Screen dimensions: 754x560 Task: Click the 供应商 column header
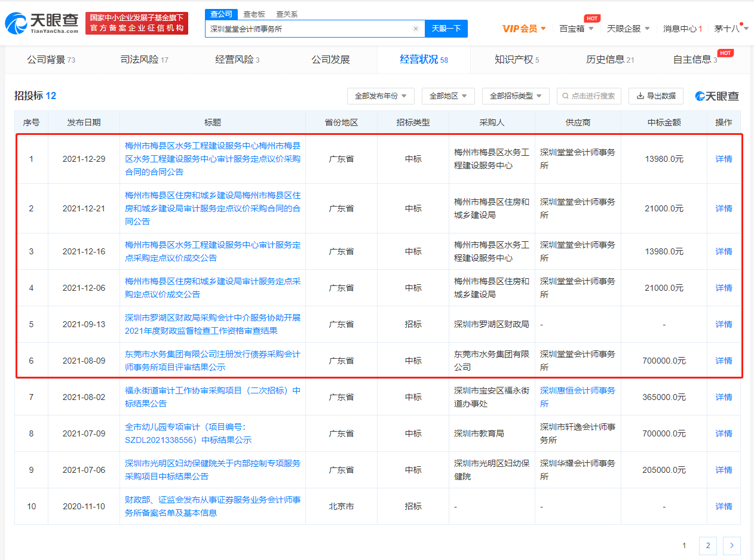point(578,122)
